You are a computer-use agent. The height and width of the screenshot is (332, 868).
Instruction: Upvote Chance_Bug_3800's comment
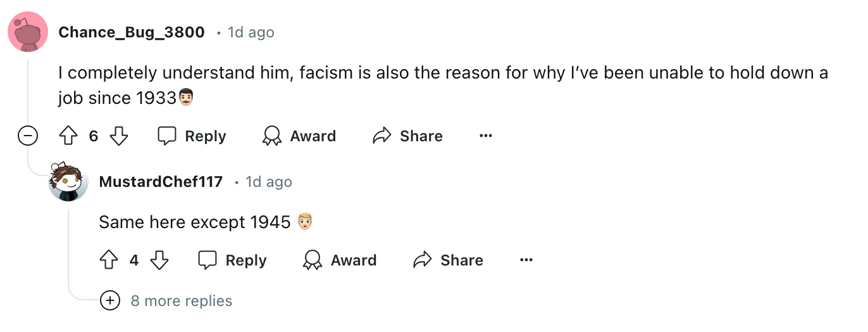tap(68, 136)
